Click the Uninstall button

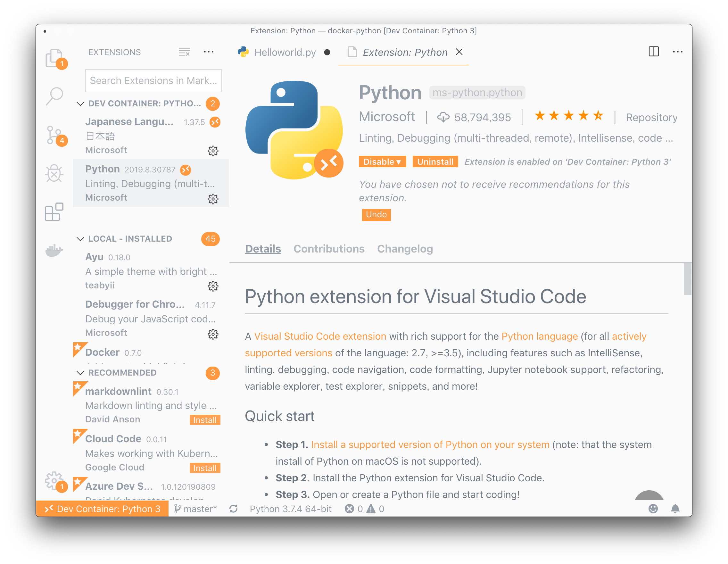click(435, 162)
